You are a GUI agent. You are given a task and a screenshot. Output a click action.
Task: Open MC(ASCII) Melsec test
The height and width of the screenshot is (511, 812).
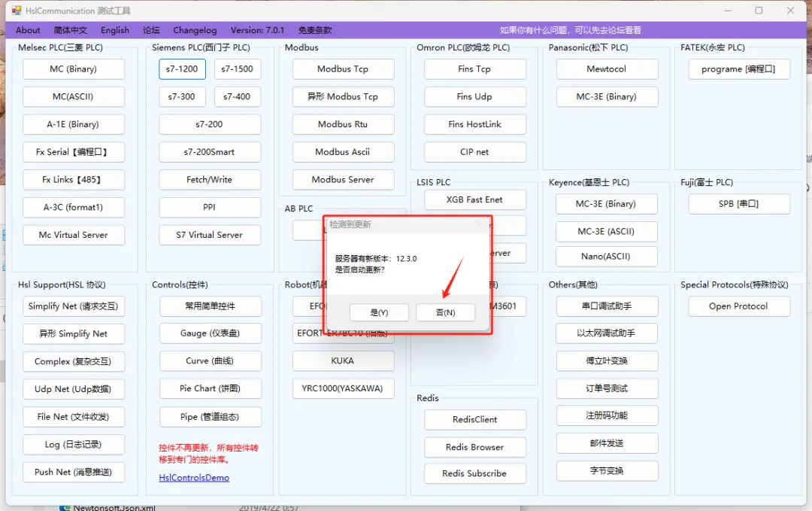(x=74, y=96)
